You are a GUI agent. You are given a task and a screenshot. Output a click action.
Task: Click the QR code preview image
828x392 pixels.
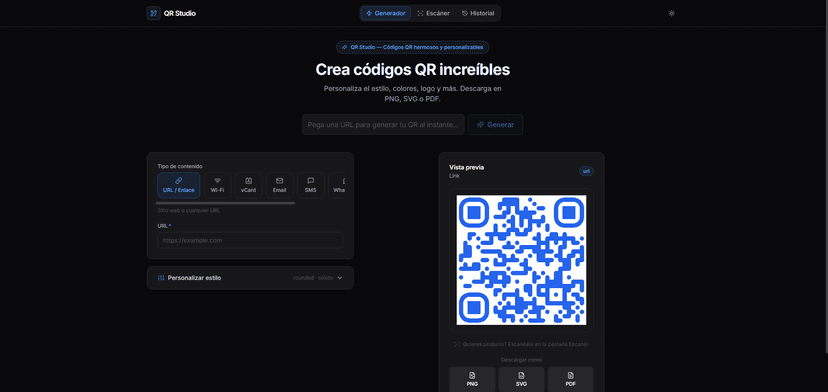[521, 260]
